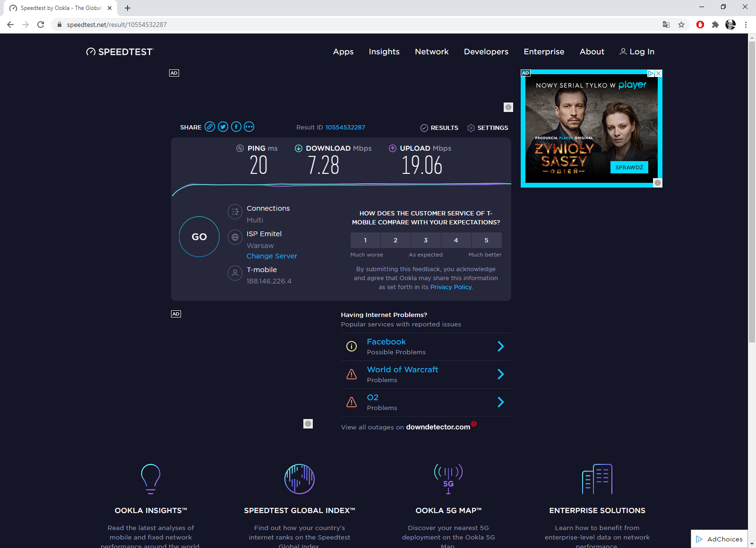Open the Developers menu

(486, 52)
